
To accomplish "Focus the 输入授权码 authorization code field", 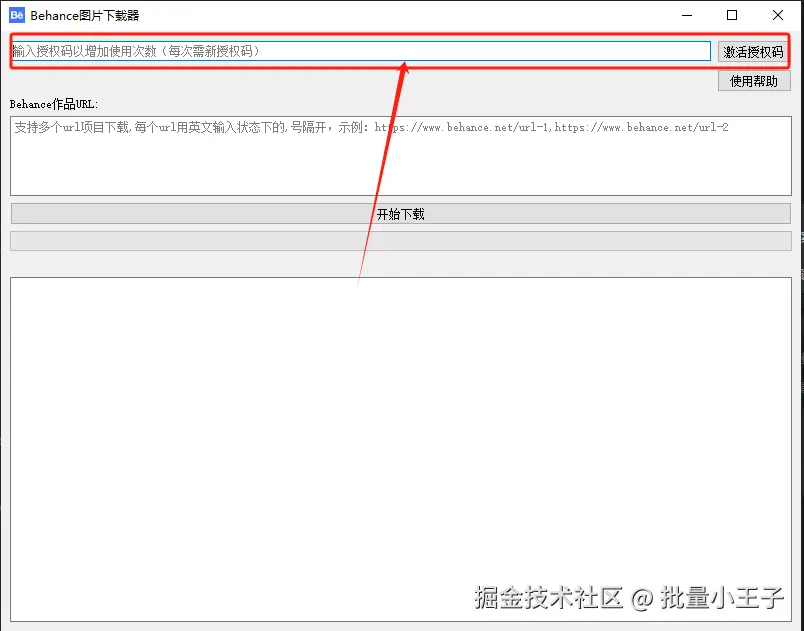I will point(361,51).
